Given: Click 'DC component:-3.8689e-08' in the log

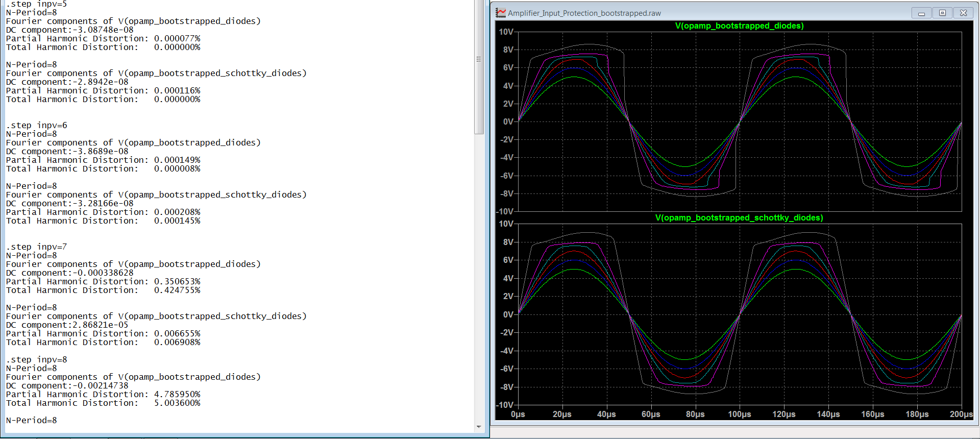Looking at the screenshot, I should (67, 151).
